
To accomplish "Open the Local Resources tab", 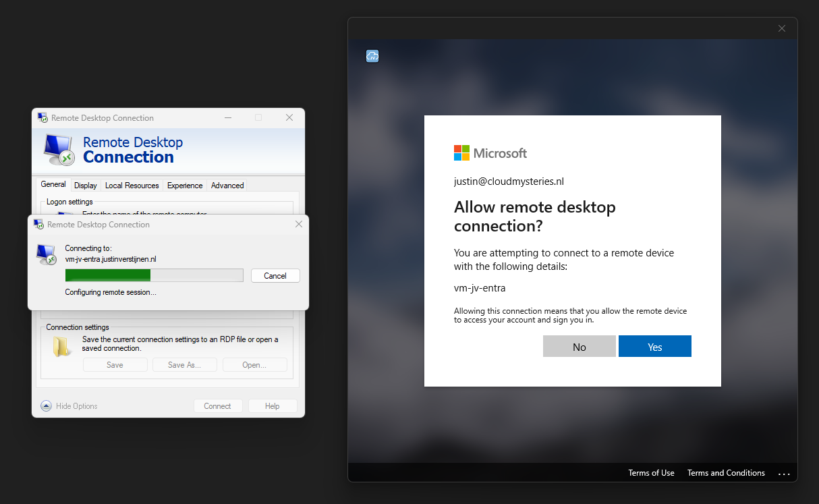I will [x=132, y=186].
